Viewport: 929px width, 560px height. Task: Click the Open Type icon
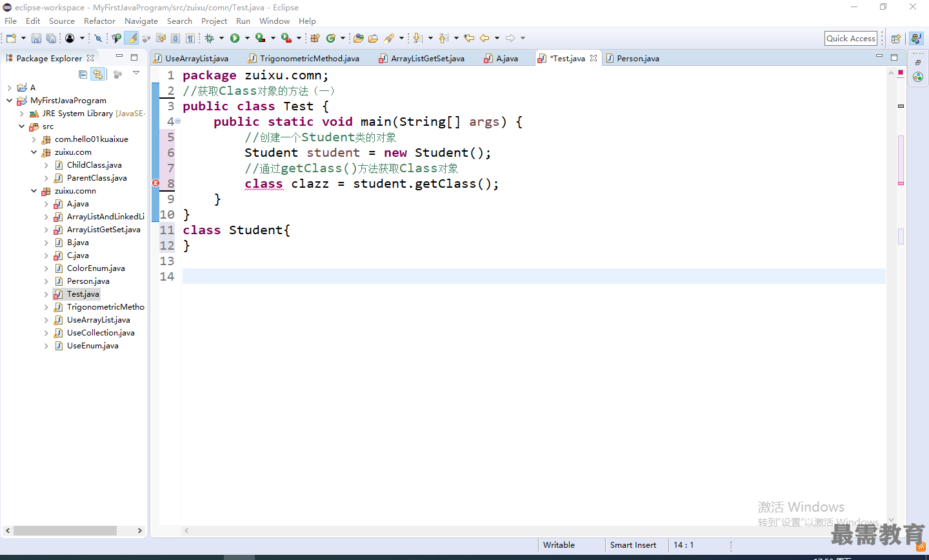[359, 38]
